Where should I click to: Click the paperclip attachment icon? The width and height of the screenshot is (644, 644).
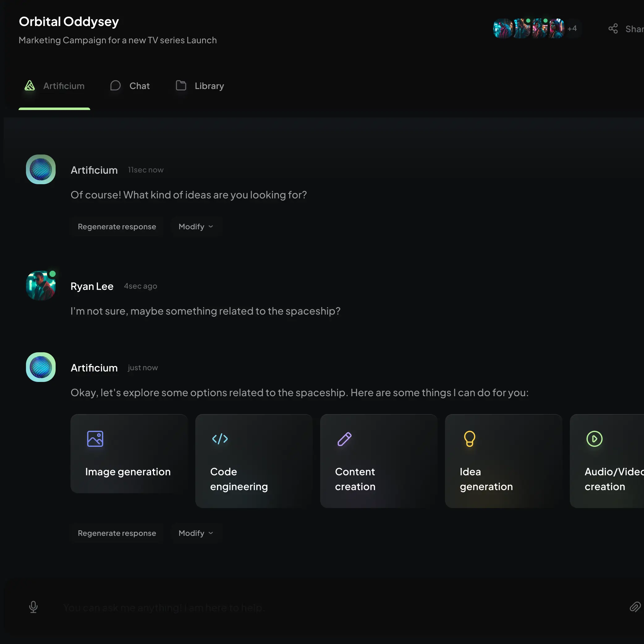coord(635,607)
